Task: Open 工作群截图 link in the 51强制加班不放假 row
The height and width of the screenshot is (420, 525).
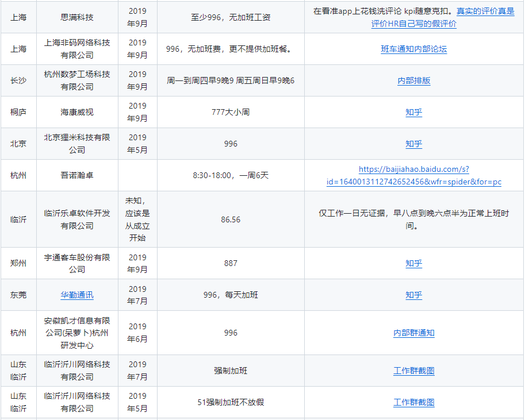Action: coord(414,402)
